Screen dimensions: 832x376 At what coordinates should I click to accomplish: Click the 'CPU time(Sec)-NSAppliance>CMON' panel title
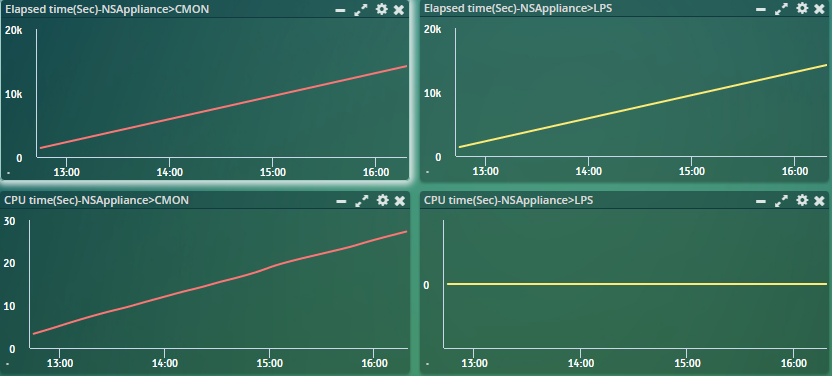(97, 200)
